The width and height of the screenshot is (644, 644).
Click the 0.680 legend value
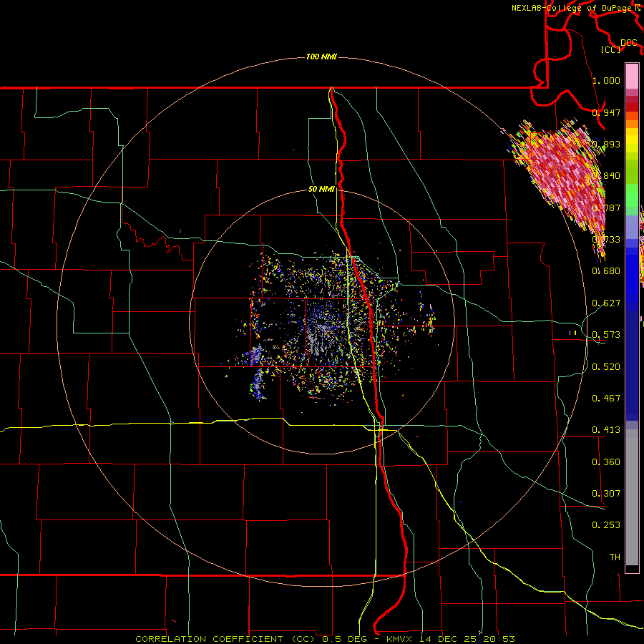coord(606,271)
